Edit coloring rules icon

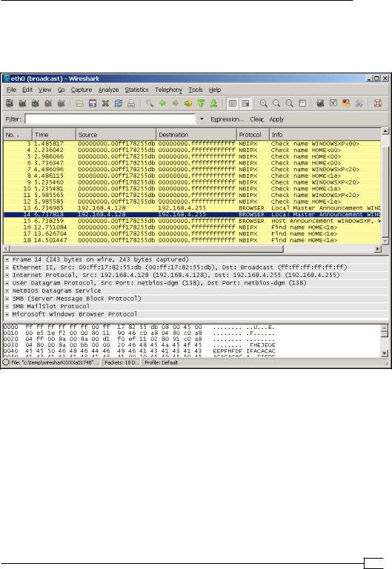pyautogui.click(x=346, y=104)
